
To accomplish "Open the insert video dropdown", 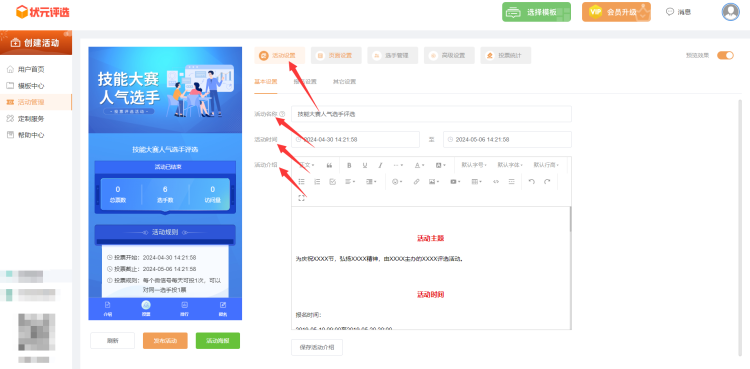I will (x=455, y=181).
